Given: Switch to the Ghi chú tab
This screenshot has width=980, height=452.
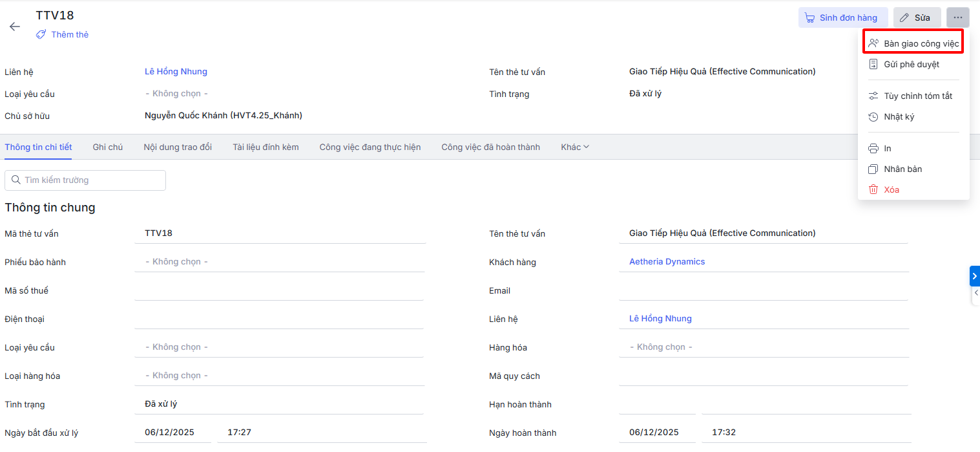Looking at the screenshot, I should coord(107,147).
